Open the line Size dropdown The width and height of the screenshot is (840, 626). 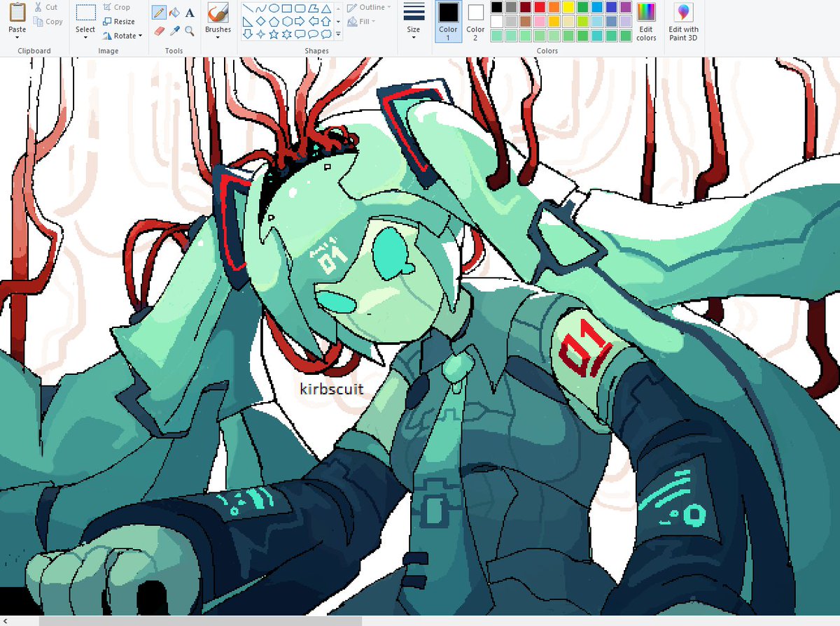pos(414,21)
